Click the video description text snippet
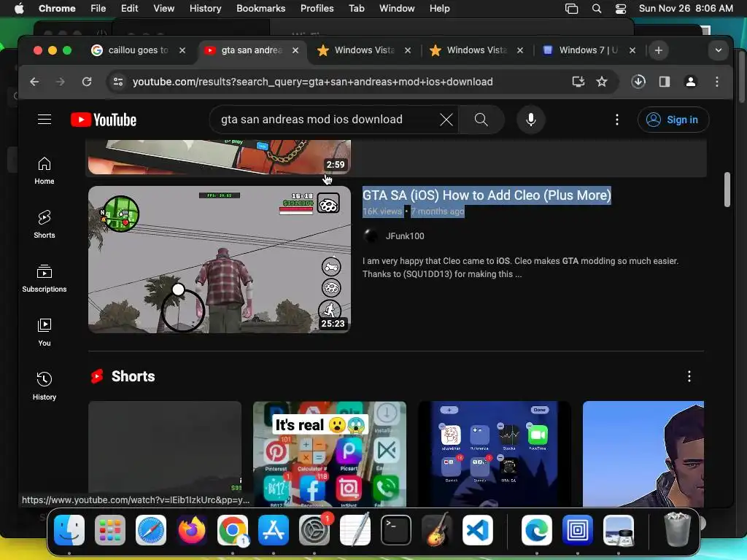The image size is (747, 560). click(x=520, y=268)
